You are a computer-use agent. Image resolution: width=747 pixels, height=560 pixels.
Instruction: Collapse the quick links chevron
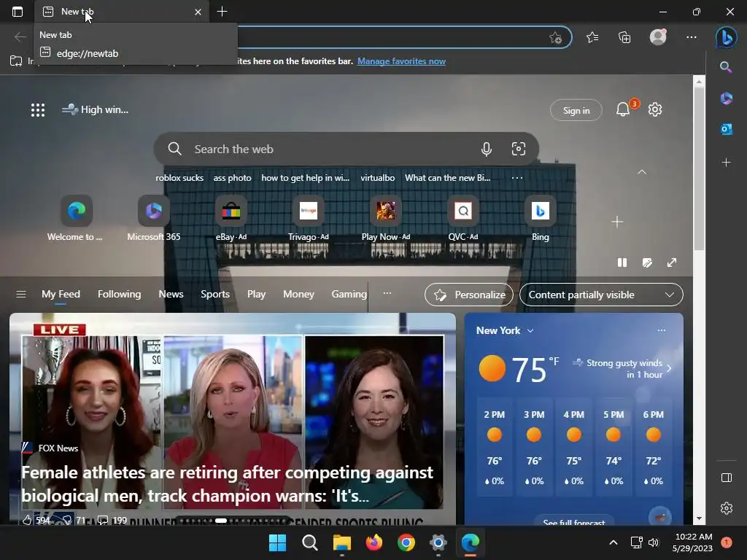click(642, 172)
